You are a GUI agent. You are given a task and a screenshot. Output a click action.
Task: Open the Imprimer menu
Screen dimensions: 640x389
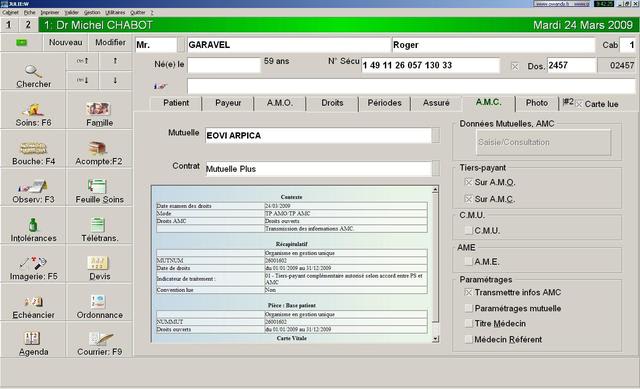49,13
